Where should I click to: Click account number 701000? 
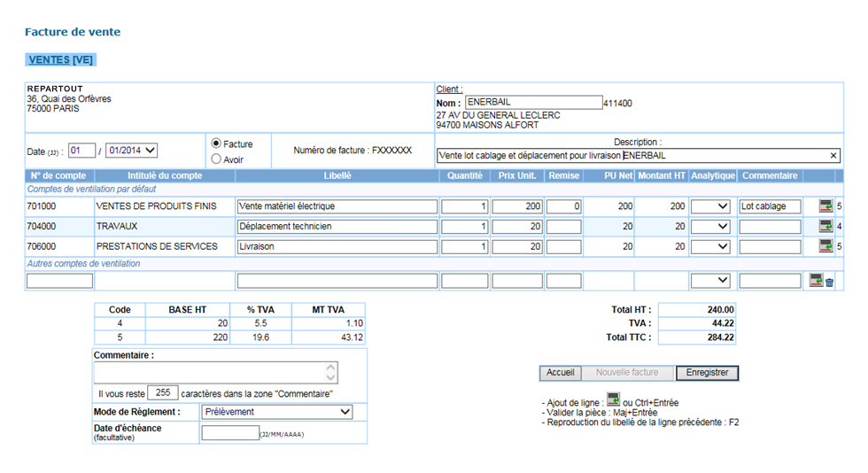click(x=42, y=206)
